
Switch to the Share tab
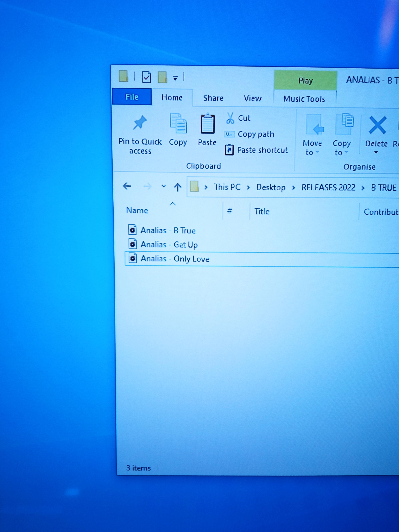[x=213, y=98]
